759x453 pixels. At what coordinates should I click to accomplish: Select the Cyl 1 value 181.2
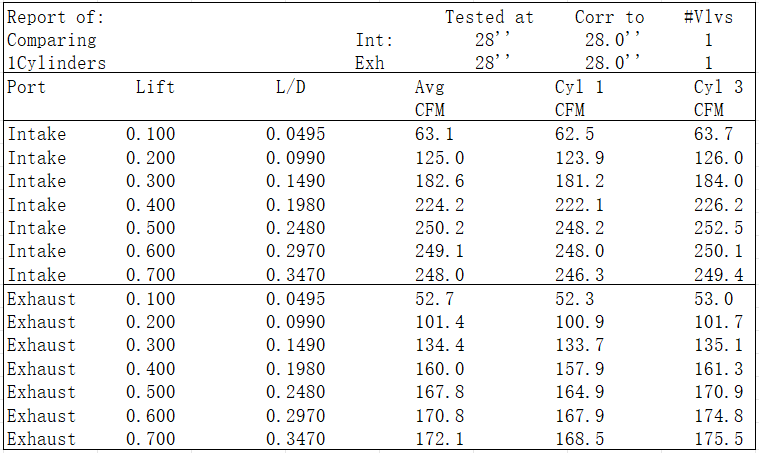point(578,181)
